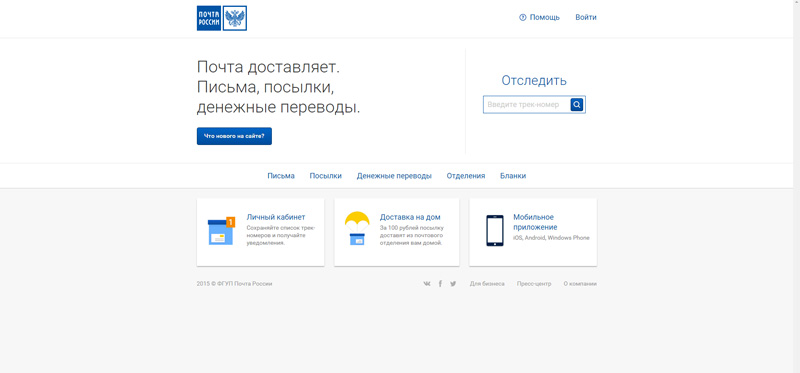The height and width of the screenshot is (373, 800).
Task: Click the question mark help icon
Action: point(522,17)
